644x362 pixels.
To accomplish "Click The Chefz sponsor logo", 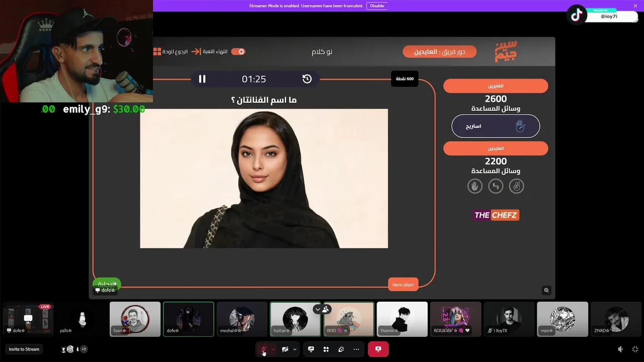I will pos(497,215).
